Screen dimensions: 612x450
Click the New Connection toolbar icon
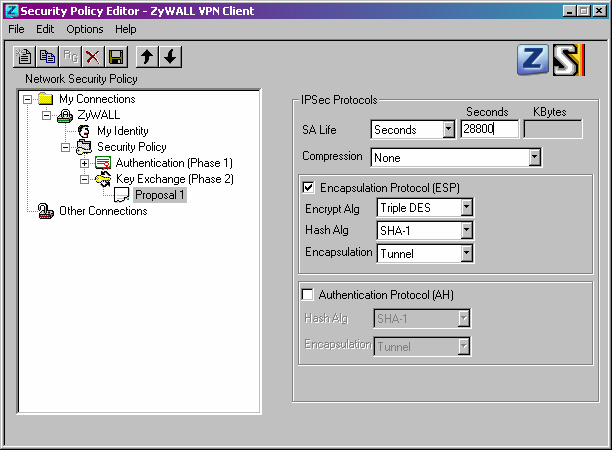tap(24, 57)
